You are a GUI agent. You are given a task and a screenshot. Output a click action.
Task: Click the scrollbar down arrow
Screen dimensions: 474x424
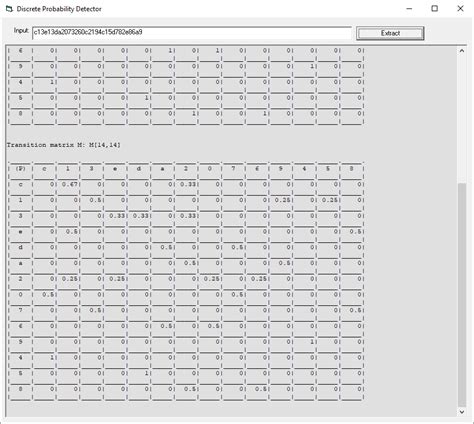coord(462,412)
